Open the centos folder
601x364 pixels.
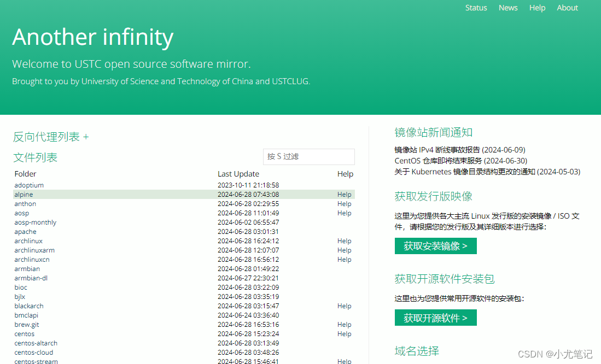click(24, 334)
